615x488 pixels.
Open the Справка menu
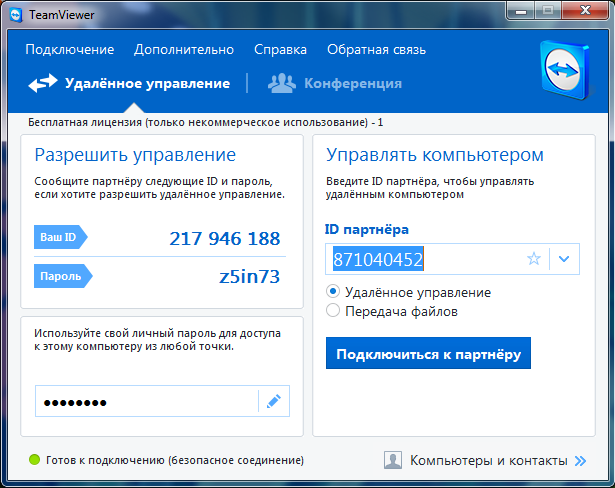[x=280, y=50]
